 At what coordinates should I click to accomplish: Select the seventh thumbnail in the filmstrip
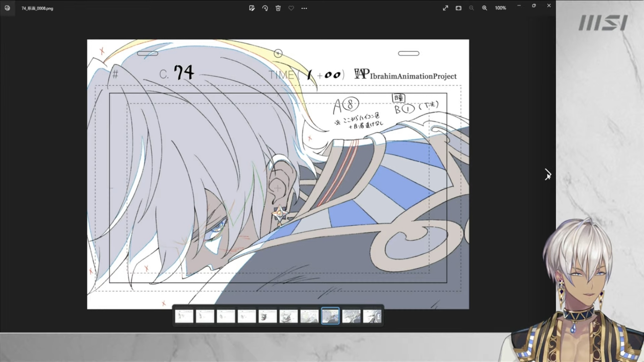point(309,316)
